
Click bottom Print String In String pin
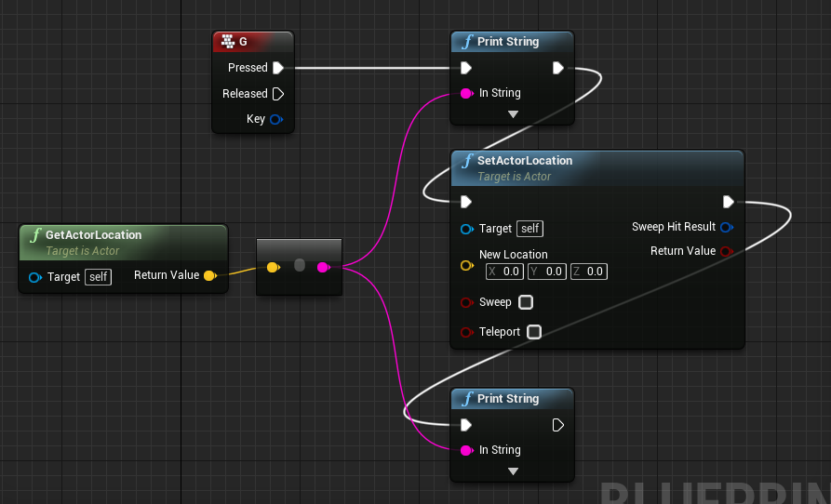[466, 450]
